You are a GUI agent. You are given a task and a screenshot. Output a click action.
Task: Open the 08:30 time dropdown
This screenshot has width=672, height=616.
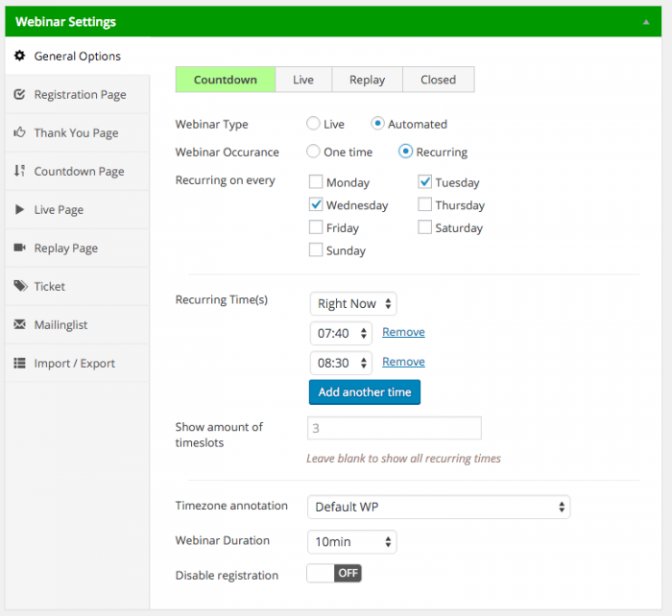(x=341, y=363)
